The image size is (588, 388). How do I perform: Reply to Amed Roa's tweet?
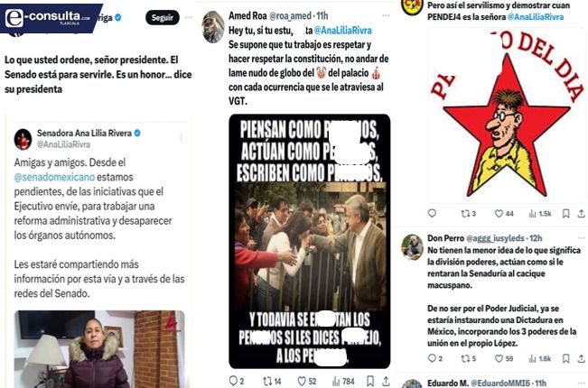237,381
